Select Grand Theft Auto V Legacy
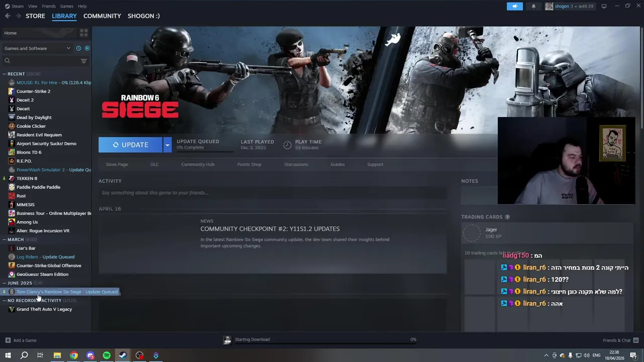The image size is (644, 362). coord(44,309)
